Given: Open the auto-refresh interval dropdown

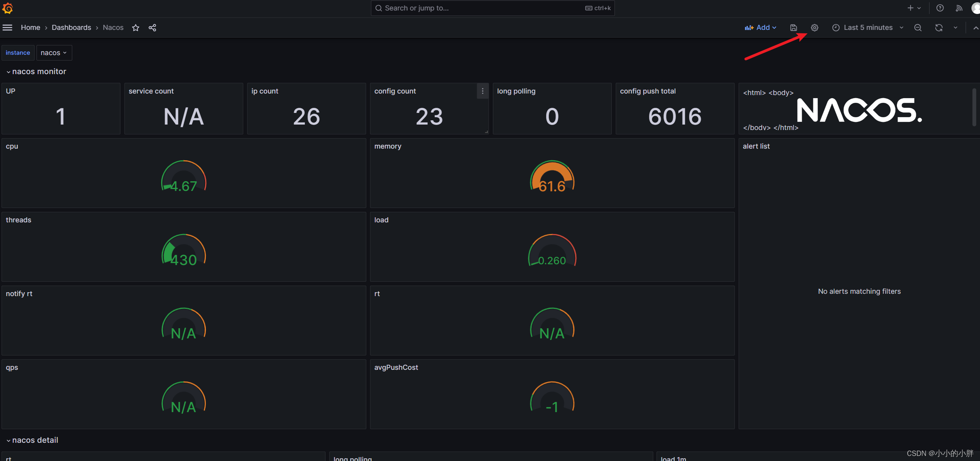Looking at the screenshot, I should point(956,28).
